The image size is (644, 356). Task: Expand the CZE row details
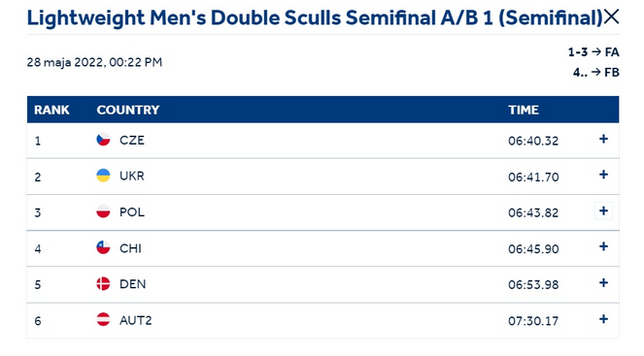(x=603, y=139)
